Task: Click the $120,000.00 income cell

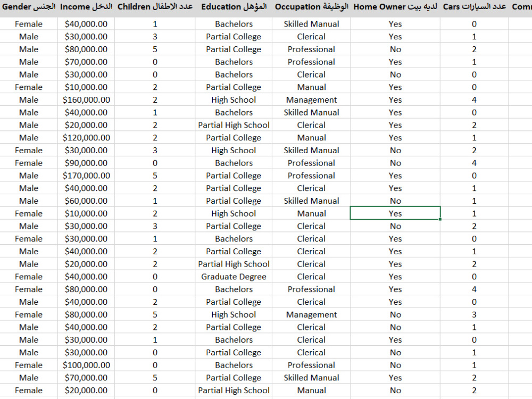Action: pyautogui.click(x=86, y=138)
